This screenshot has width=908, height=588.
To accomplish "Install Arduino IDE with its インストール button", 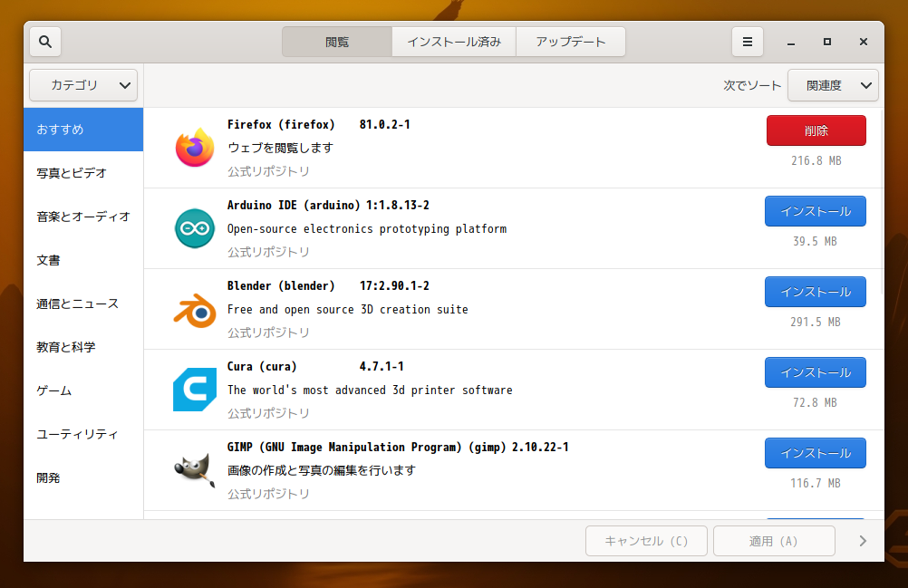I will [816, 211].
